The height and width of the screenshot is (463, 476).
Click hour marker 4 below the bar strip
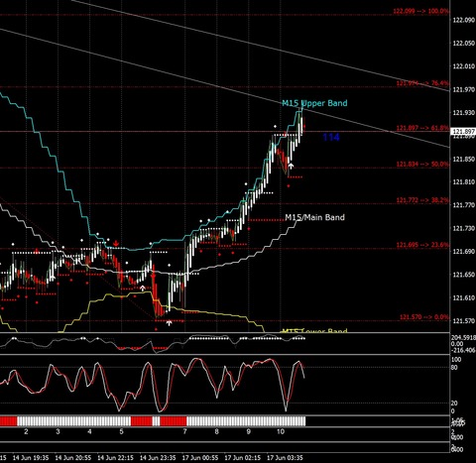click(x=89, y=431)
